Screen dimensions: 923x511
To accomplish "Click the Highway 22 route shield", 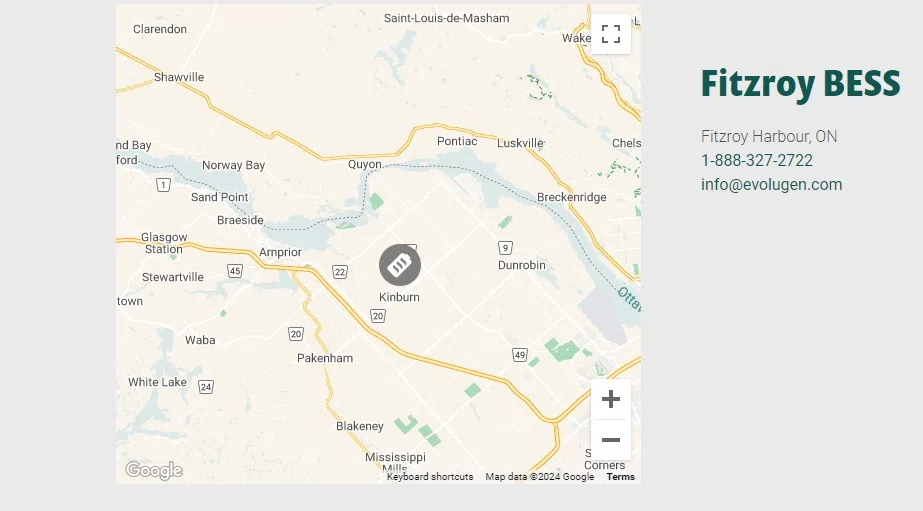I will tap(341, 272).
